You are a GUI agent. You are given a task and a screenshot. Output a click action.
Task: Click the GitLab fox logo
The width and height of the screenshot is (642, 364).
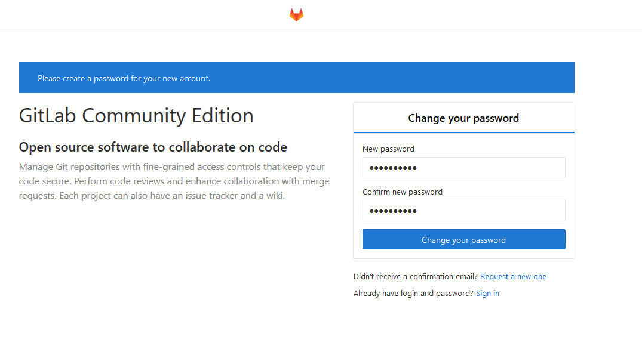[x=296, y=15]
